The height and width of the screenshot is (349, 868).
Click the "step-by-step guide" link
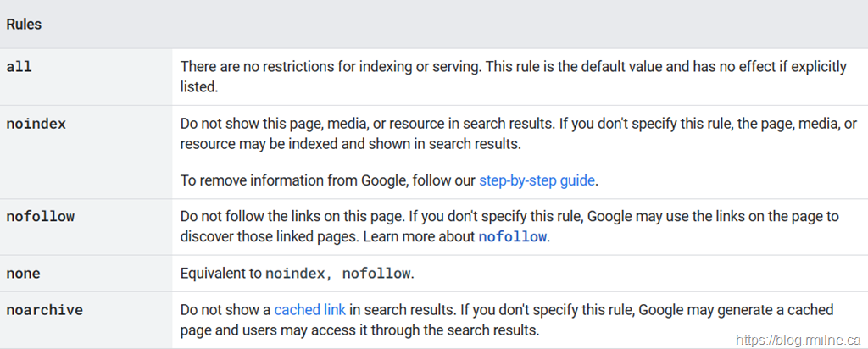pos(537,180)
